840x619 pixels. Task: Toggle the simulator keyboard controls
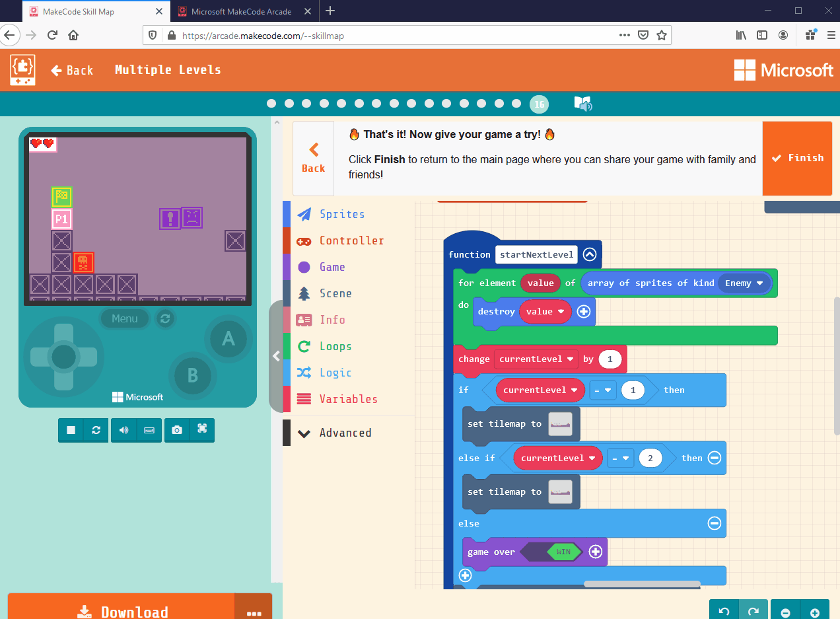[x=149, y=430]
